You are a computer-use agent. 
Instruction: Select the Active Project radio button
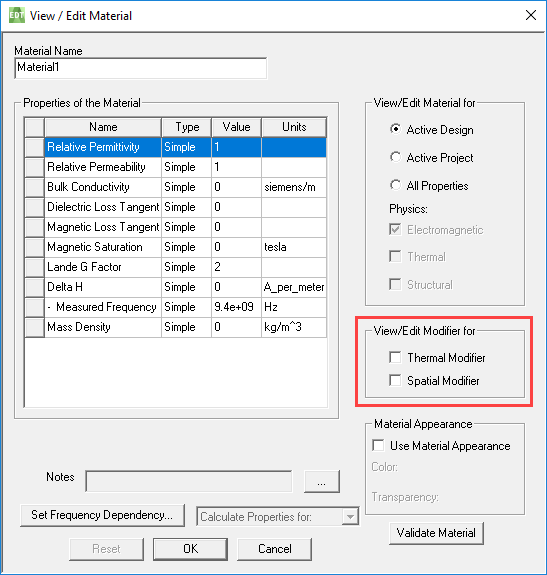tap(395, 157)
